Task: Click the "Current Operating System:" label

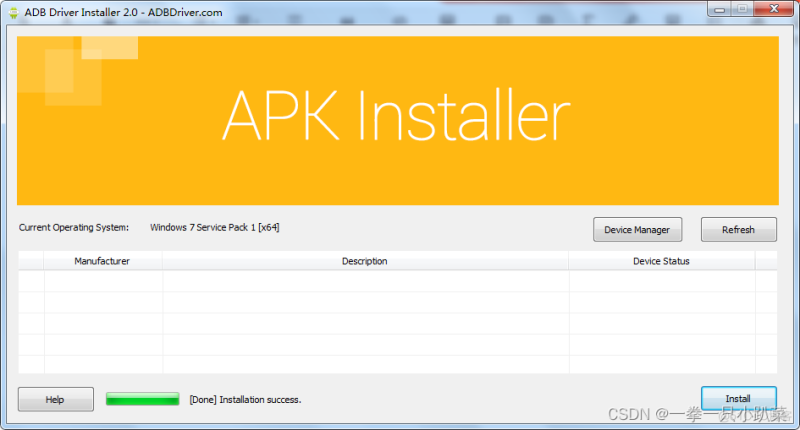Action: pos(74,227)
